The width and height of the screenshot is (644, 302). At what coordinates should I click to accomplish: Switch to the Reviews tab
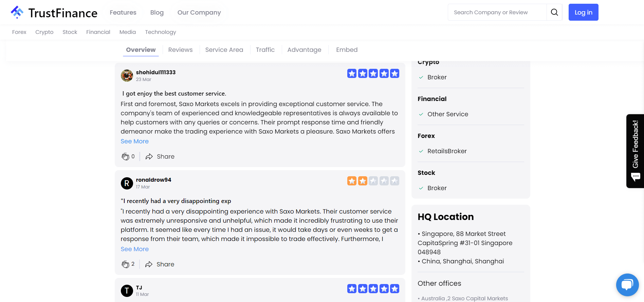pyautogui.click(x=180, y=50)
